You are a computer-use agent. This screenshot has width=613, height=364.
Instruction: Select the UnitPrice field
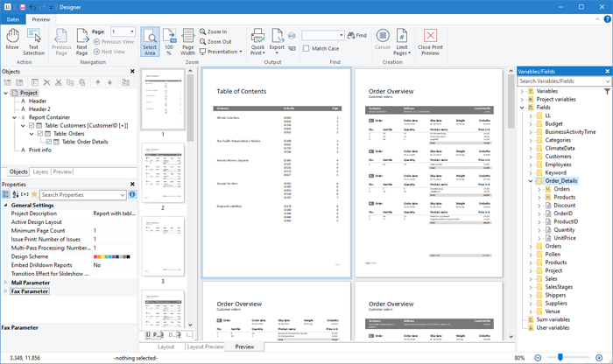[x=565, y=238]
